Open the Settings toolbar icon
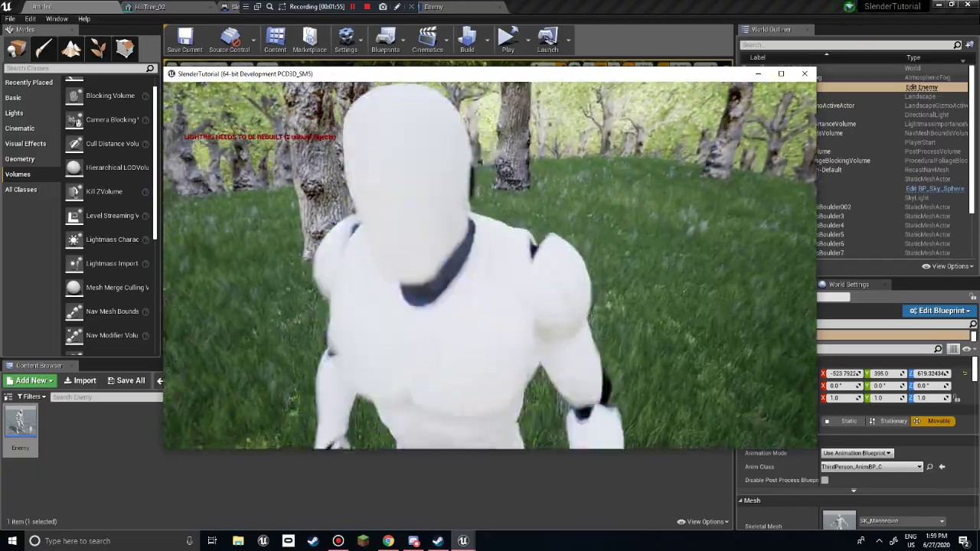The image size is (980, 551). pyautogui.click(x=345, y=41)
